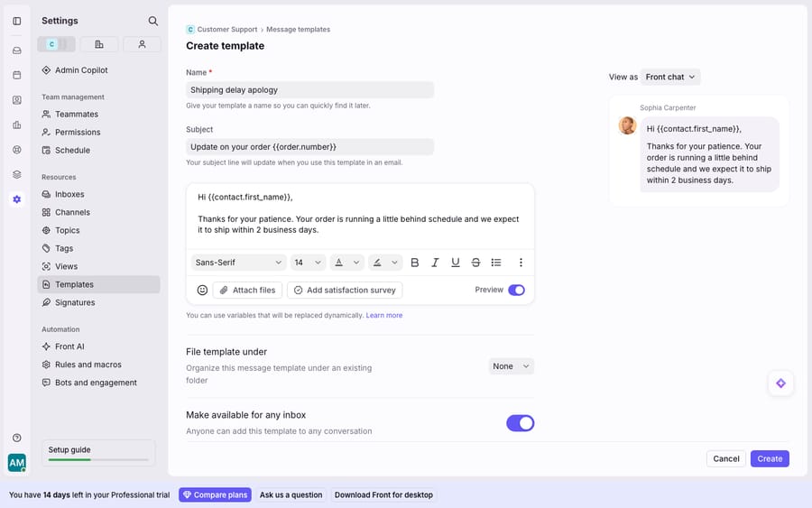Click the Customer Support breadcrumb
Image resolution: width=812 pixels, height=508 pixels.
pyautogui.click(x=226, y=30)
